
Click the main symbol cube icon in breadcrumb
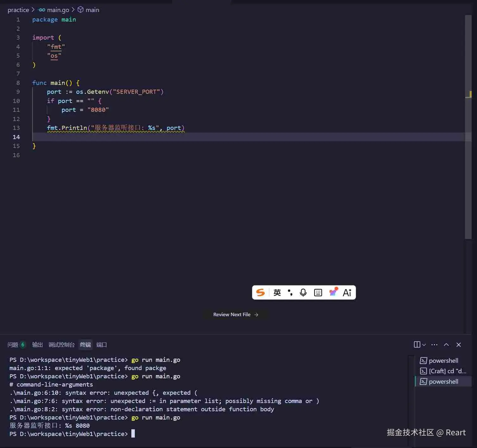[x=80, y=10]
